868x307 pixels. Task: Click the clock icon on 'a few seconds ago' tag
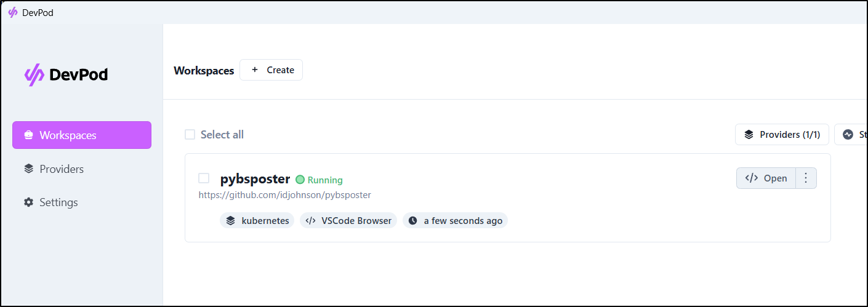click(412, 220)
